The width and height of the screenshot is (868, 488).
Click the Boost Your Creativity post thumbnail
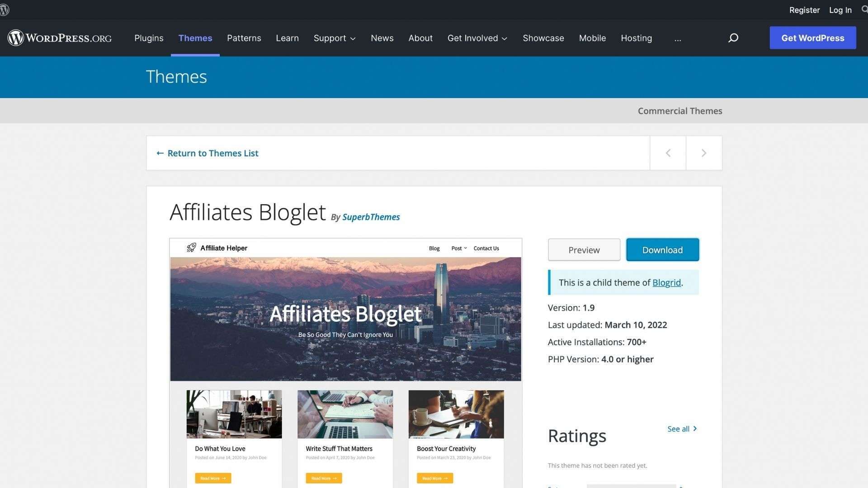pos(456,414)
